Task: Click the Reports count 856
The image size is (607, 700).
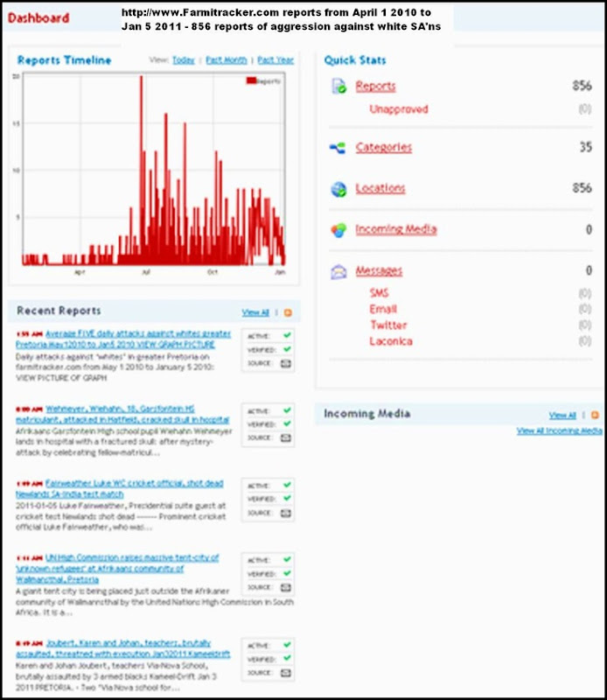Action: coord(582,86)
